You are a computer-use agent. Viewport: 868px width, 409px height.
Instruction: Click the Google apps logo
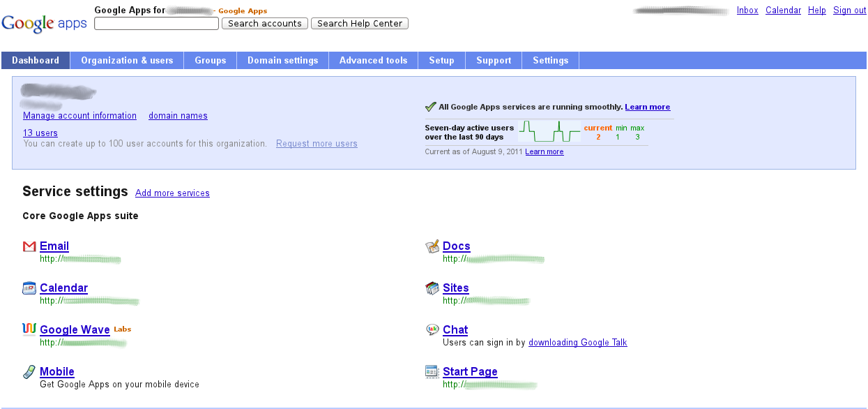44,23
